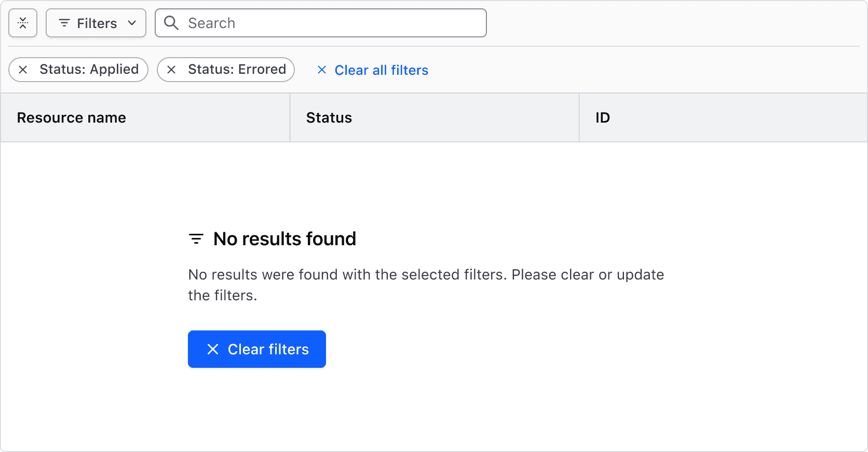Remove the Status: Errored filter chip via its X
The width and height of the screenshot is (868, 452).
tap(172, 69)
